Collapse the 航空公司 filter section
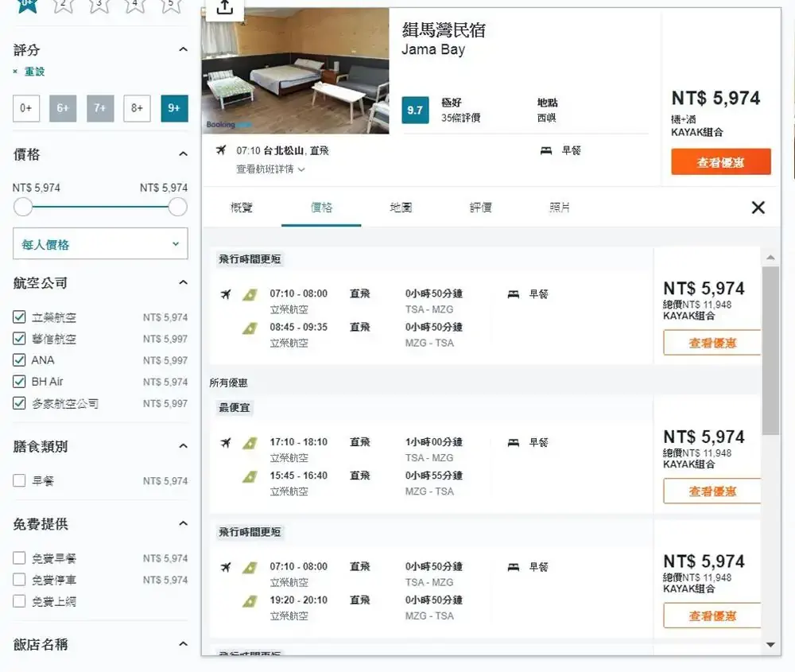 coord(183,282)
